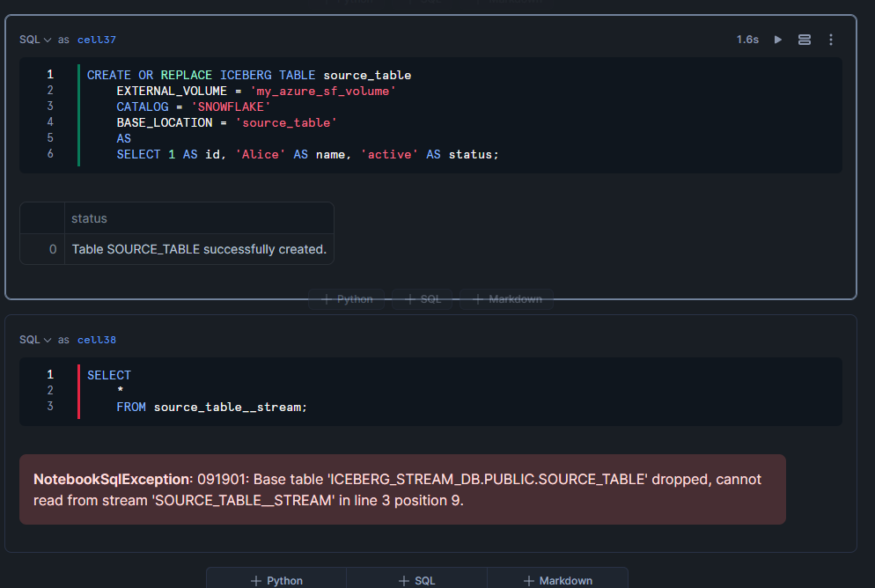
Task: Add Markdown cell below cell38
Action: (x=557, y=580)
